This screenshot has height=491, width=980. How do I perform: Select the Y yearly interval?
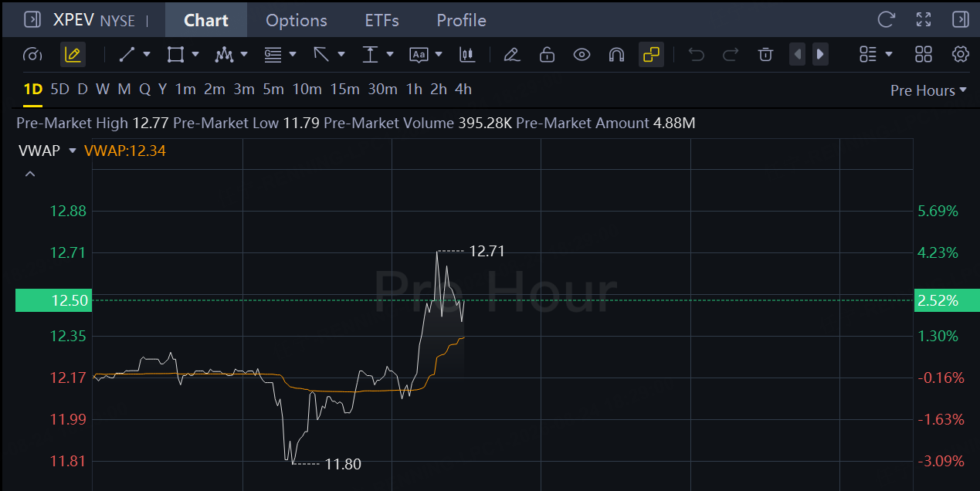click(x=162, y=90)
